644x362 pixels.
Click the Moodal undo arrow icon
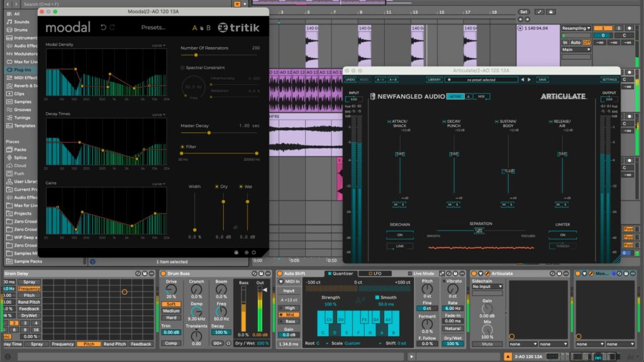pyautogui.click(x=103, y=28)
